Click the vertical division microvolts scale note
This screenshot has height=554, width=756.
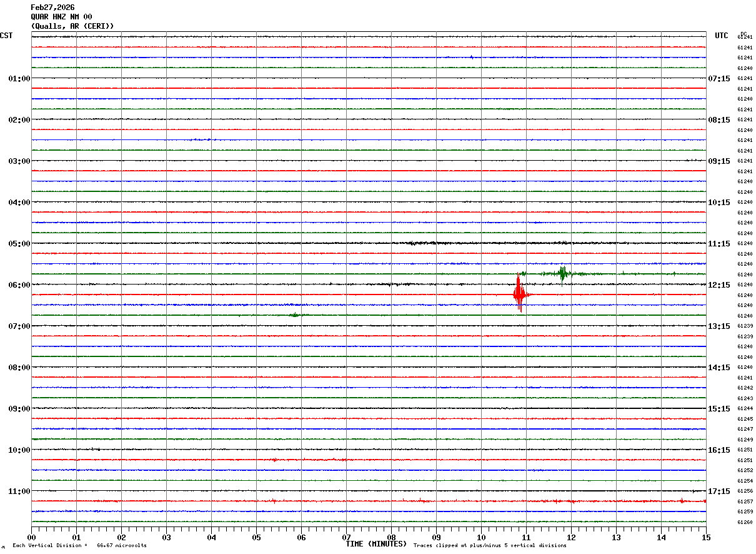tap(79, 546)
